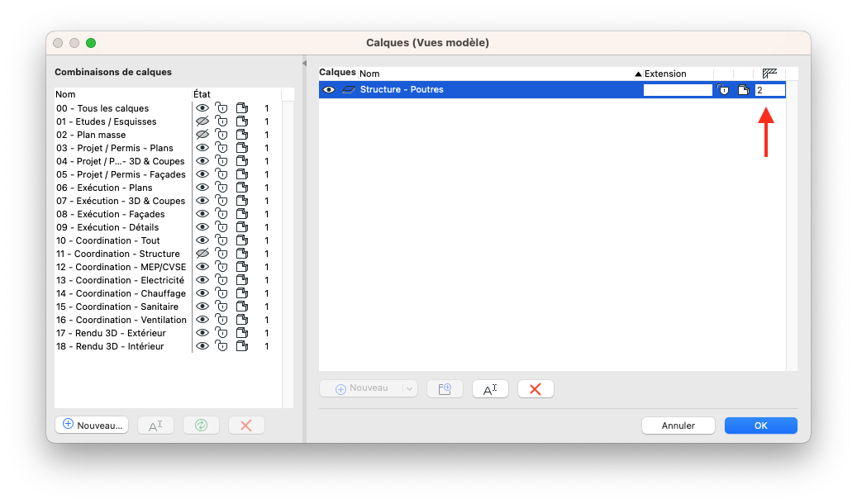Click lock icon of 03 - Projet / Permis - Plans

point(221,148)
